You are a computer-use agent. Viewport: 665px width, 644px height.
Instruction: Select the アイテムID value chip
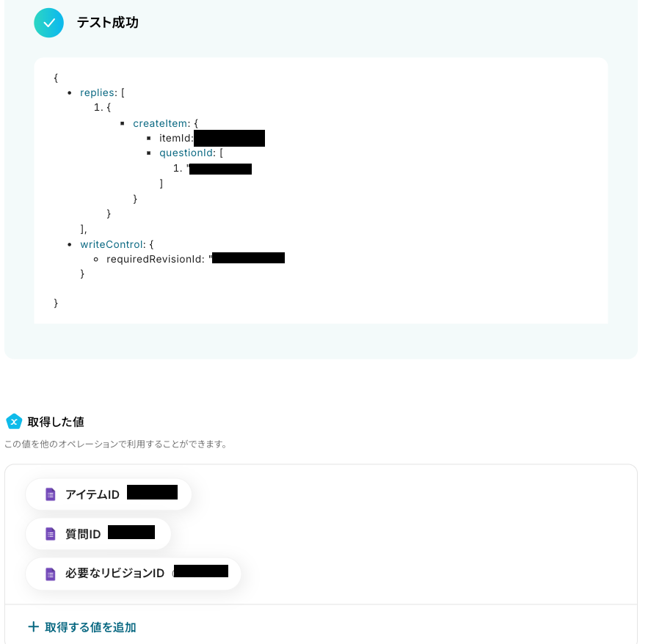click(108, 494)
